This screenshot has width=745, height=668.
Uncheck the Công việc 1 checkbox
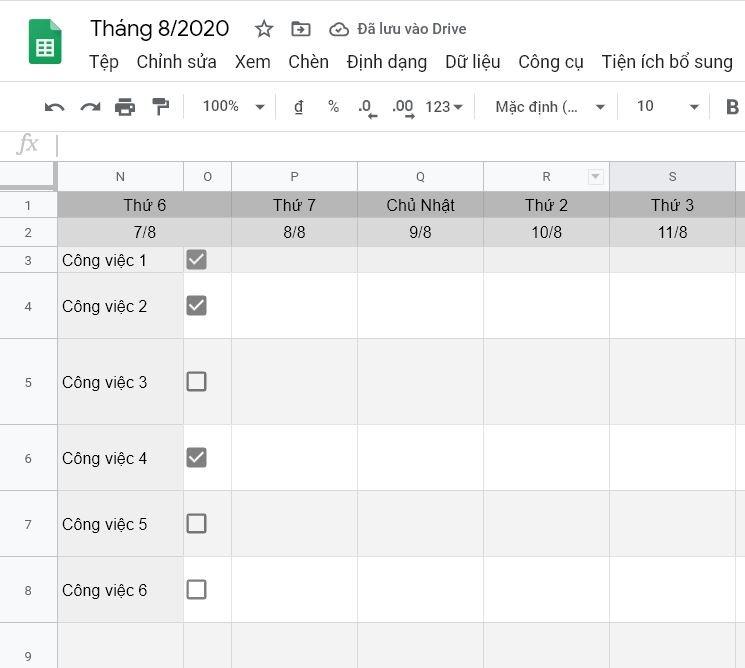coord(196,259)
